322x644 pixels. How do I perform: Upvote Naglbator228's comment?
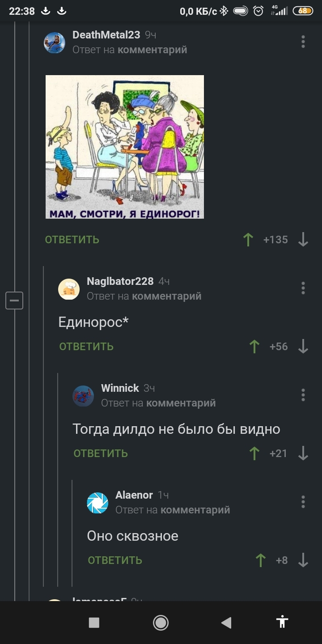pyautogui.click(x=254, y=347)
